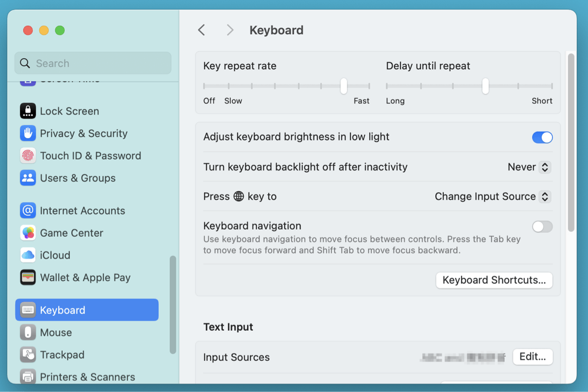Click the Game Center icon
This screenshot has width=588, height=392.
[x=28, y=233]
